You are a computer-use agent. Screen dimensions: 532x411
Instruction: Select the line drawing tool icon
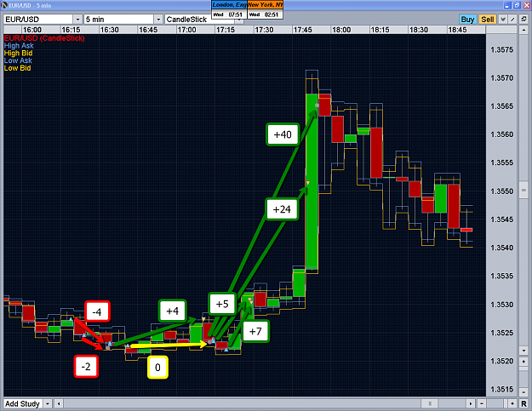(512, 20)
